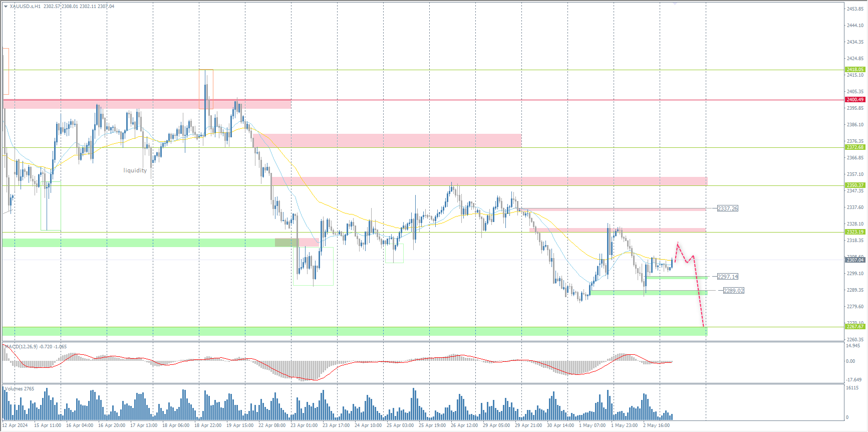Viewport: 868px width, 432px height.
Task: Click 2453.85 on the price scale
Action: click(855, 9)
